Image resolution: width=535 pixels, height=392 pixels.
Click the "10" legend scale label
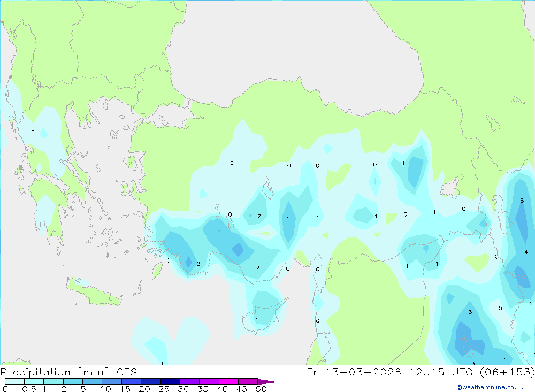tap(106, 389)
